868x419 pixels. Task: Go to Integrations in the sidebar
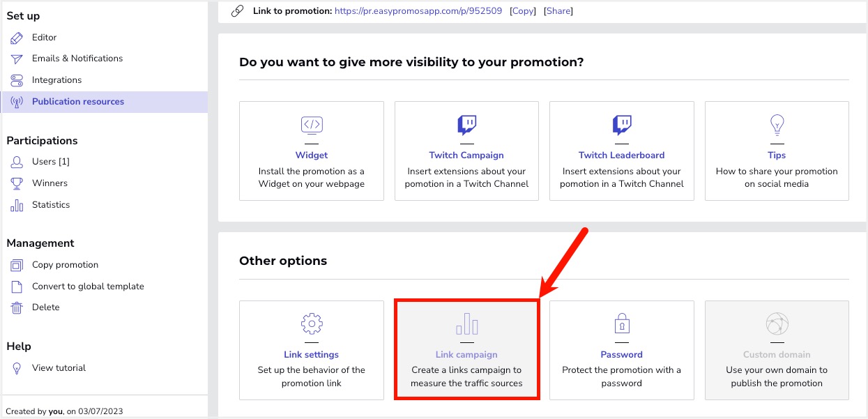(56, 80)
